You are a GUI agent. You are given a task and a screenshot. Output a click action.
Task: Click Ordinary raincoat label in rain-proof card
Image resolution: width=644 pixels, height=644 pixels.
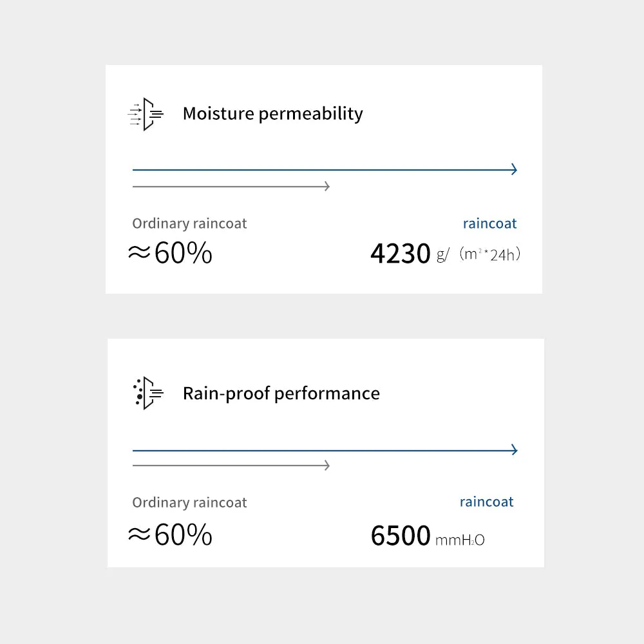(x=189, y=502)
